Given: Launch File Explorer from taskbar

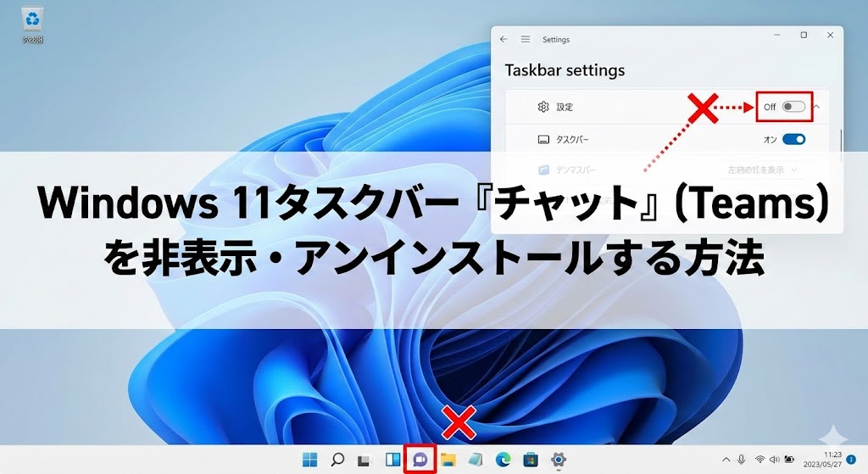Looking at the screenshot, I should pos(448,460).
